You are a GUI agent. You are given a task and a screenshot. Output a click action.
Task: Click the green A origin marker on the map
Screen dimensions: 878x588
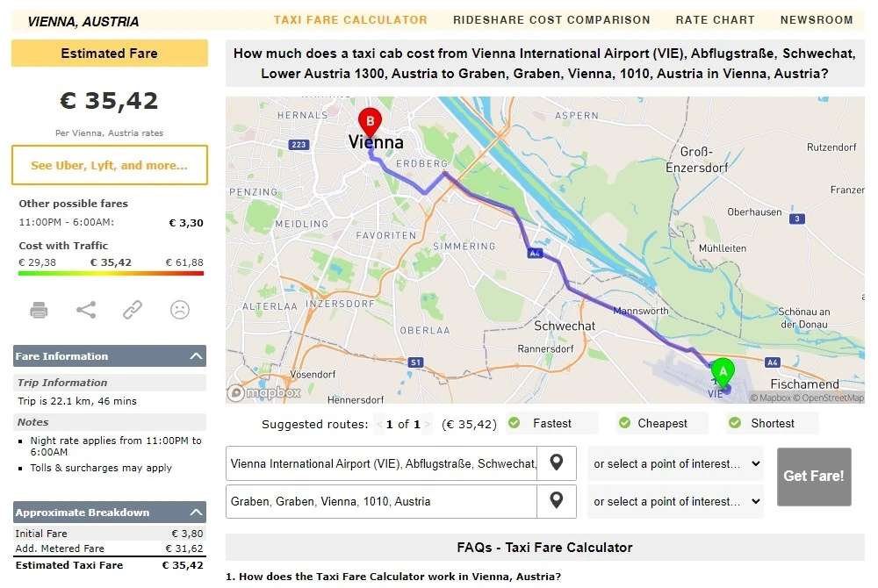point(723,373)
